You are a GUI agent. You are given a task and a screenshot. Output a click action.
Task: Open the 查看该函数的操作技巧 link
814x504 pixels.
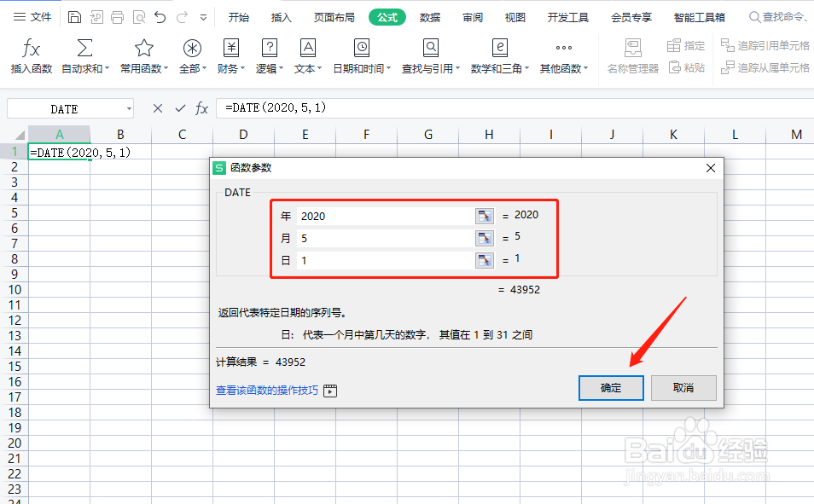click(267, 391)
